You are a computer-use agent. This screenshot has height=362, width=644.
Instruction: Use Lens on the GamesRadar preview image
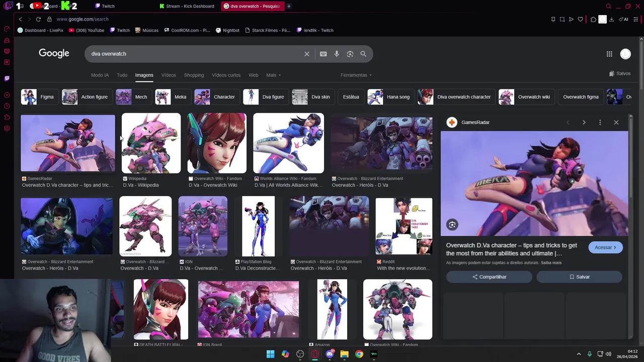[x=452, y=225]
